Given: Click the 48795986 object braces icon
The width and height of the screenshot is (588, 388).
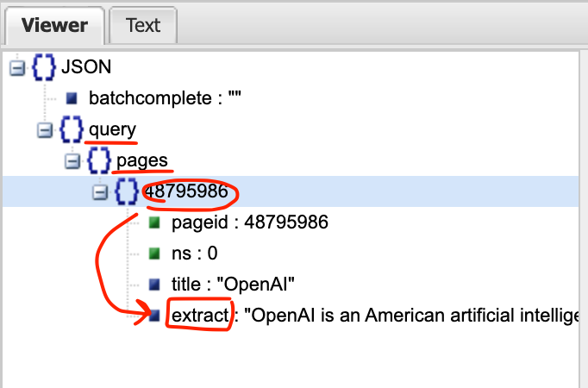Looking at the screenshot, I should coord(127,191).
